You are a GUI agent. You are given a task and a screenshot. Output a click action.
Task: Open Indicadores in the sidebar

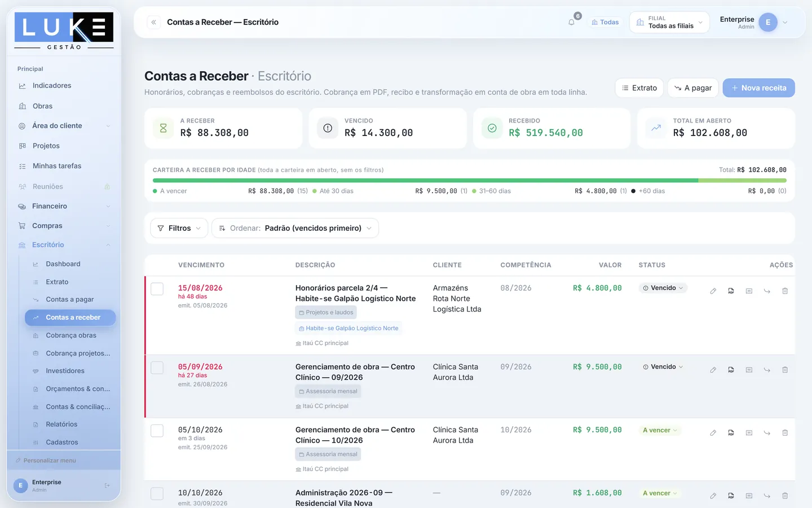click(64, 86)
